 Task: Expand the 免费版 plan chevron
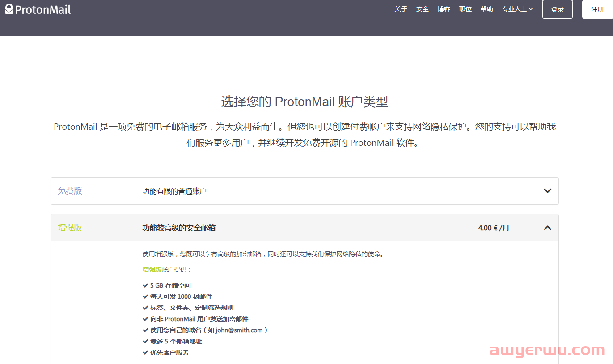547,191
